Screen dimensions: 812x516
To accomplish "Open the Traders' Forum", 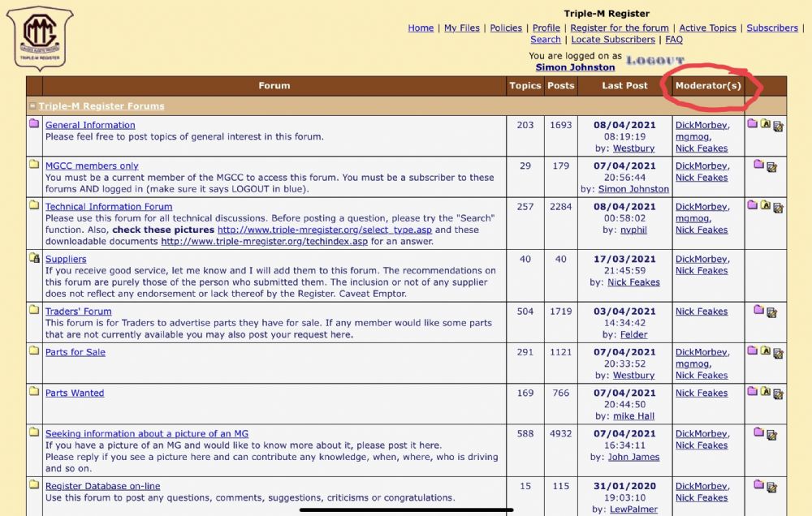I will click(78, 311).
